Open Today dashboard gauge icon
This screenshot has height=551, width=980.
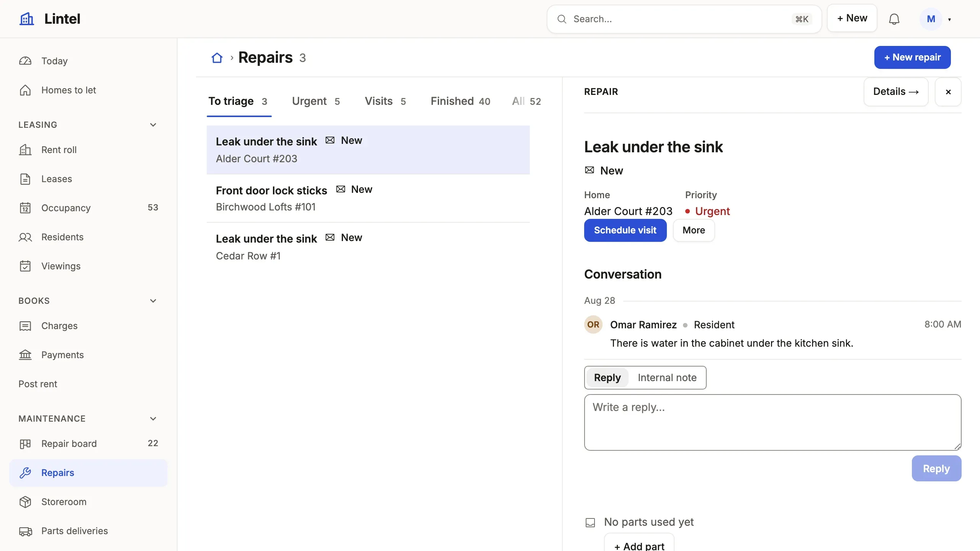[x=25, y=61]
